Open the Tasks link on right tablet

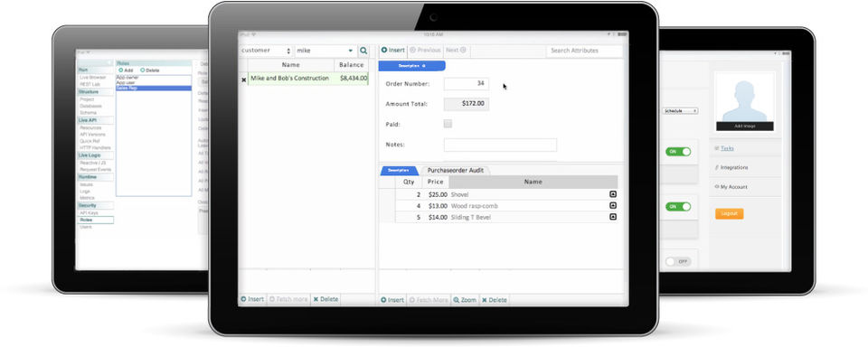click(x=727, y=148)
